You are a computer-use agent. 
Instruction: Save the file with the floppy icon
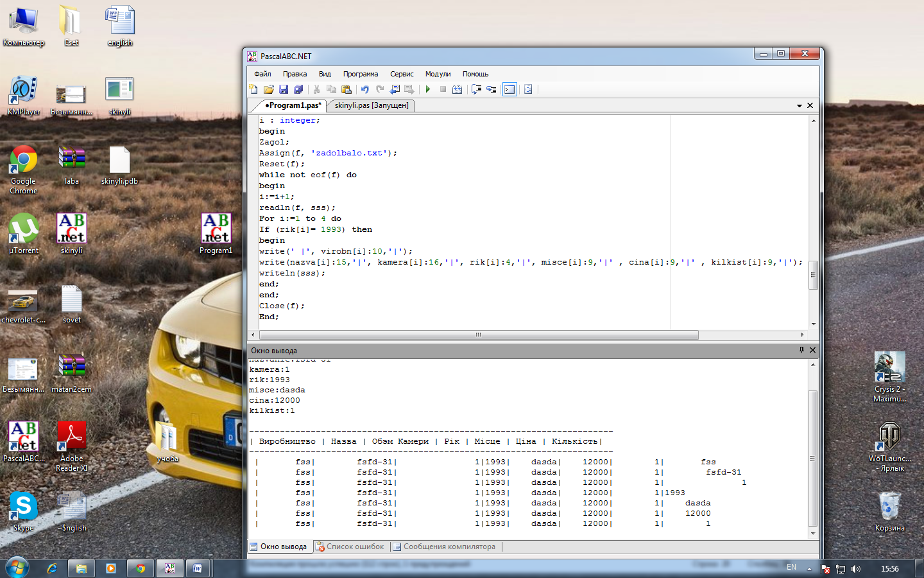pos(283,89)
